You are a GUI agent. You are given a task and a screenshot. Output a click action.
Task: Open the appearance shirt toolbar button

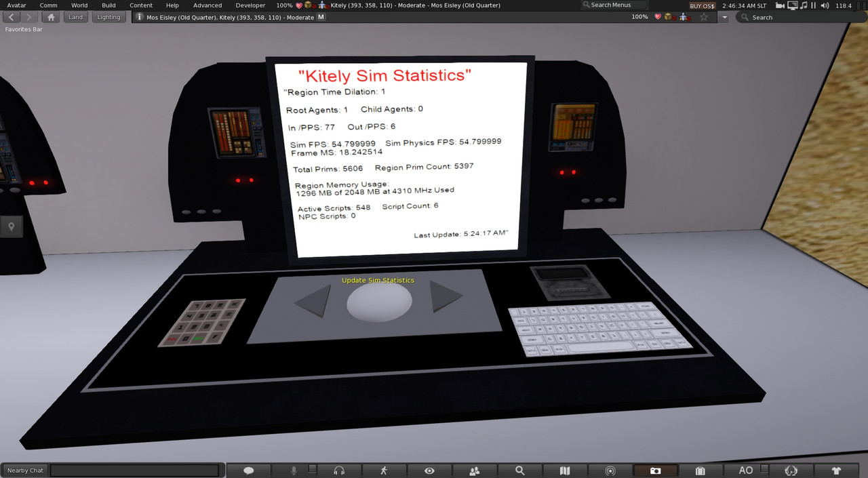point(836,471)
